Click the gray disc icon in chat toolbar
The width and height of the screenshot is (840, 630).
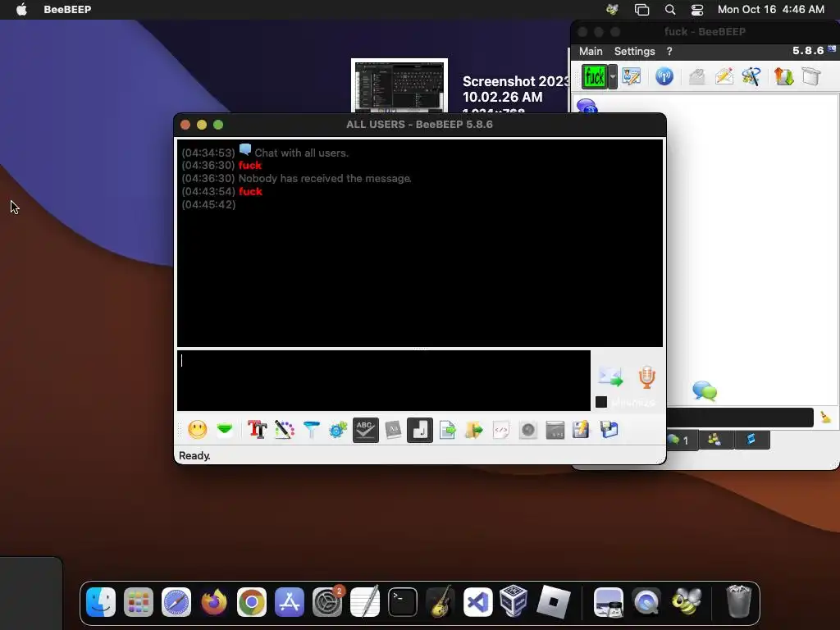point(527,430)
